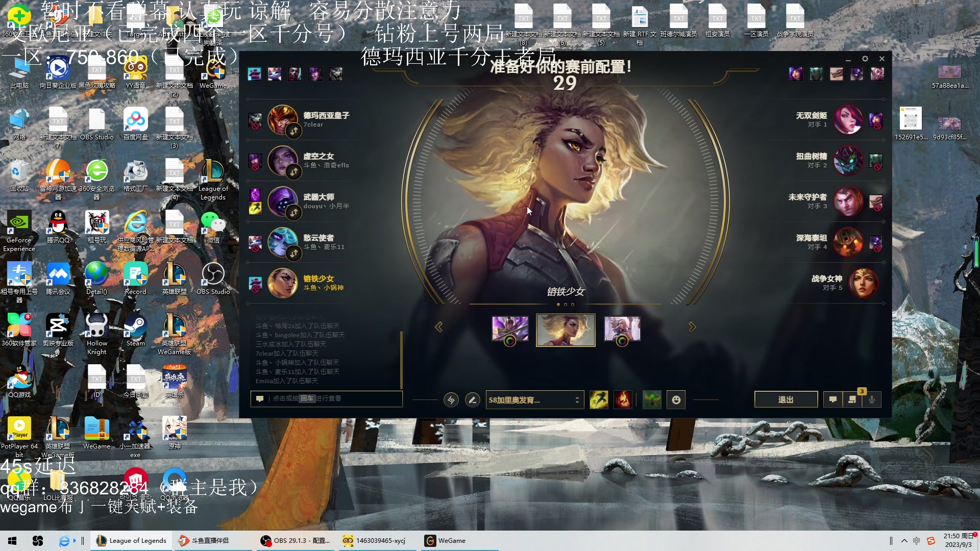Click the 德玛西亚皇子 champion portrait
980x551 pixels.
[282, 120]
